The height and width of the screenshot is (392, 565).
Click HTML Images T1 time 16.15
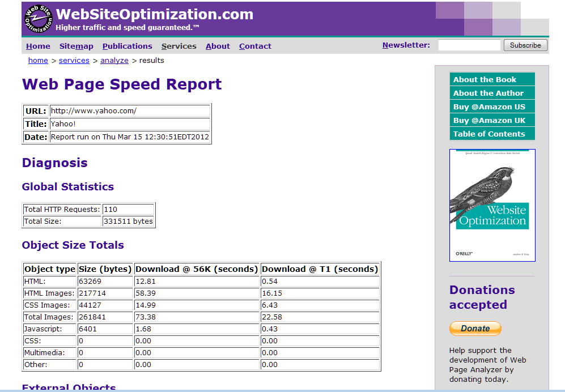click(320, 293)
